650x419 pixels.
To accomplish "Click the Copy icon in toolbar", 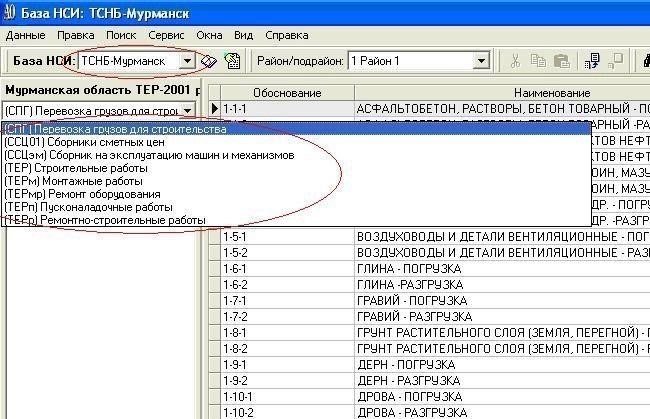I will click(538, 61).
